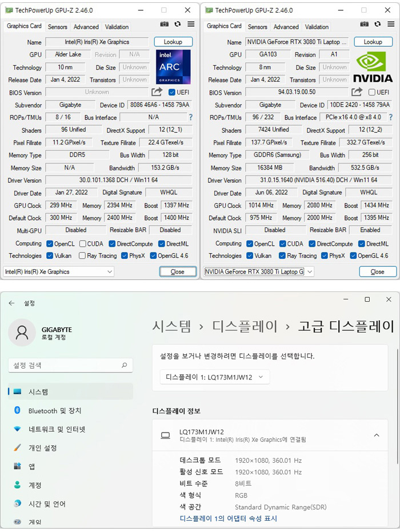Click the Settings window vertical scrollbar
Screen dimensions: 400x532
pyautogui.click(x=398, y=406)
